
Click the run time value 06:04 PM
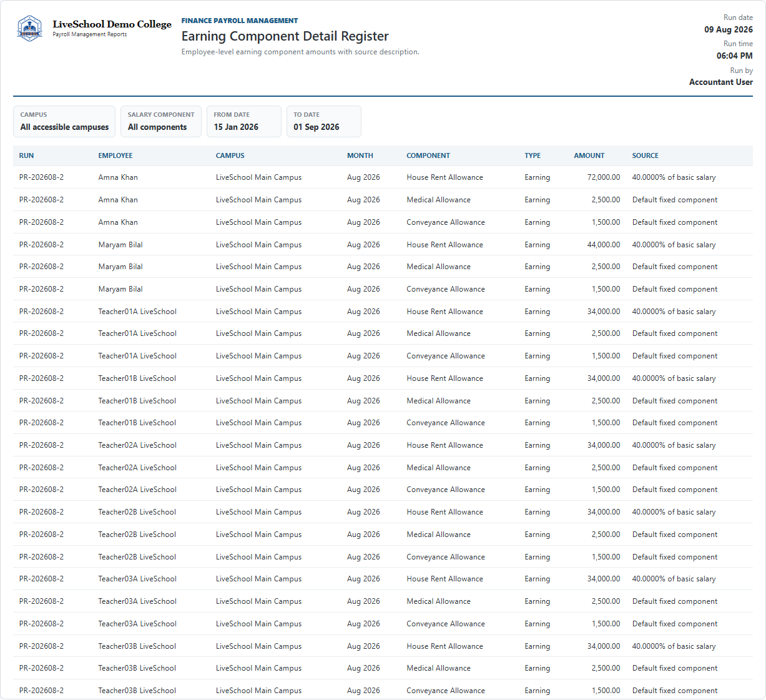pyautogui.click(x=735, y=56)
